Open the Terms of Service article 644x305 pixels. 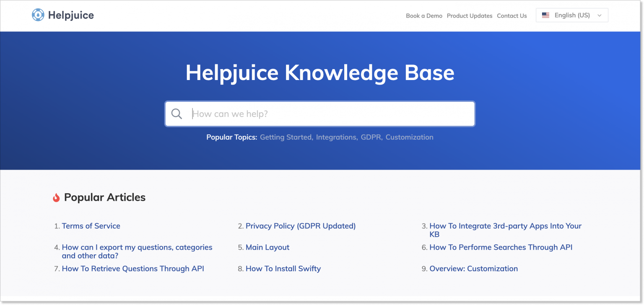click(x=91, y=226)
